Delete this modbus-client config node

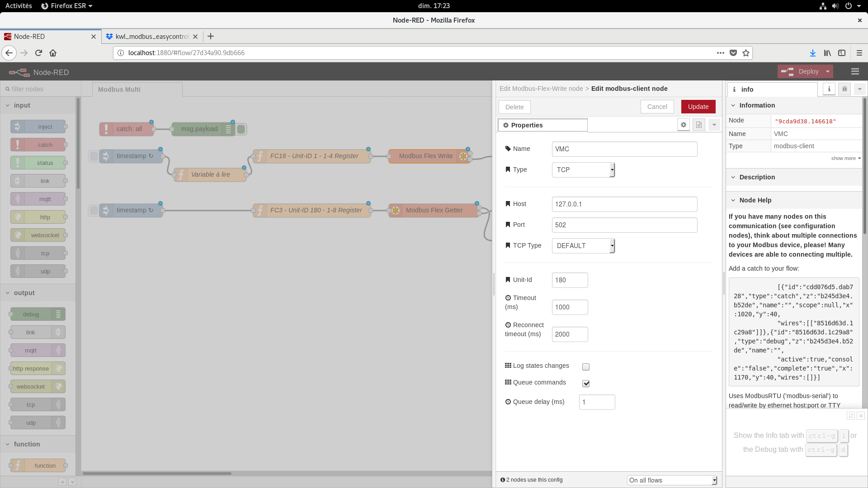coord(514,107)
